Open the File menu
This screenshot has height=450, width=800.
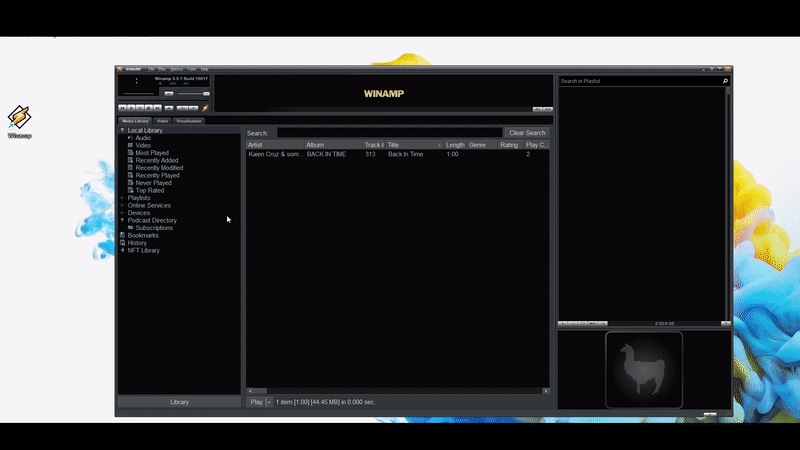tap(151, 69)
